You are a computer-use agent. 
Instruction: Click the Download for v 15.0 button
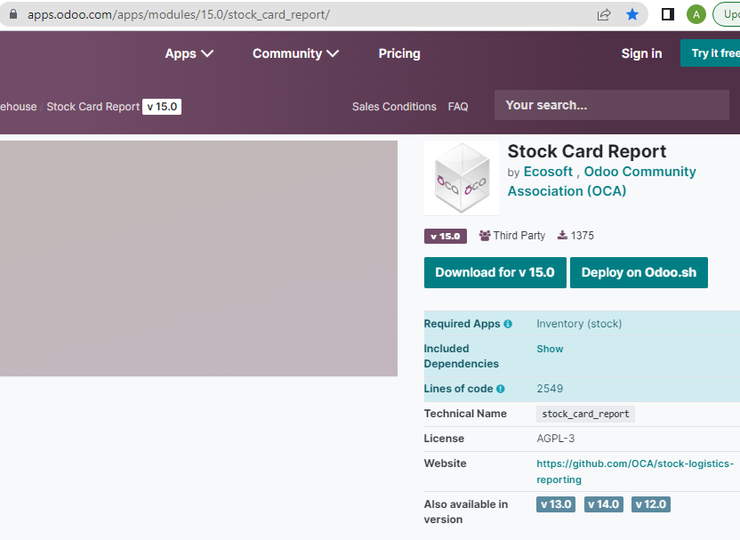(495, 272)
